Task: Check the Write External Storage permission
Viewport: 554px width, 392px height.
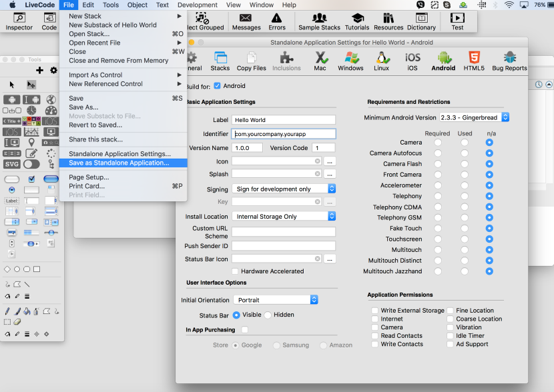Action: (375, 311)
